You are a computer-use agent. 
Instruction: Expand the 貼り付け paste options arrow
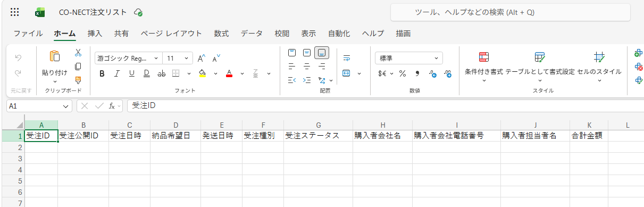(54, 82)
